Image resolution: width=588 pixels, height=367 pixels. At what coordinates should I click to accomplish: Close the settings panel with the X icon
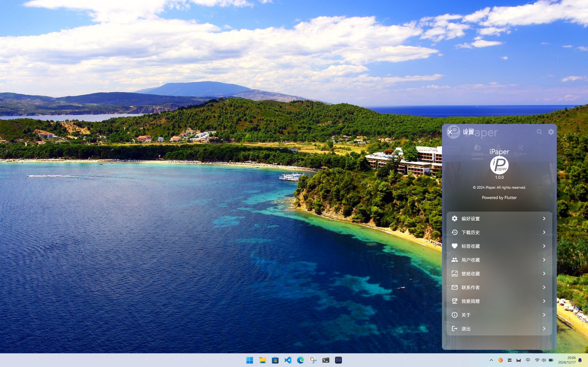click(x=450, y=132)
